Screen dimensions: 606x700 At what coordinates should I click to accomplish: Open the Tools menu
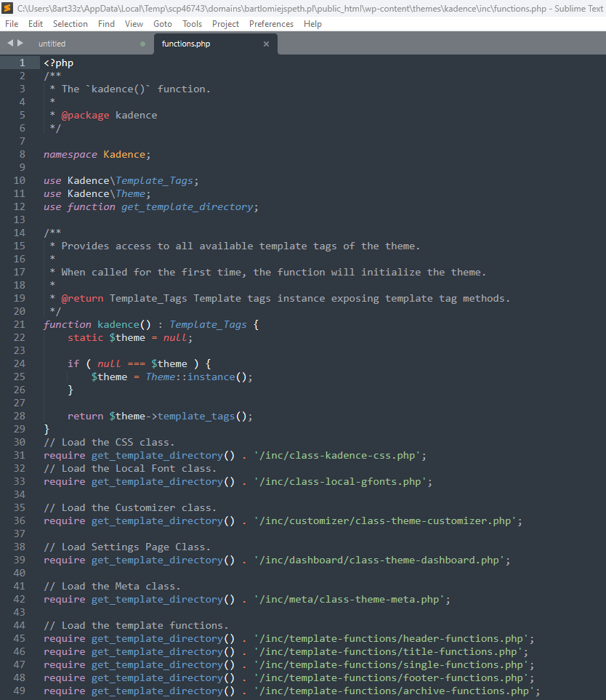[x=191, y=23]
